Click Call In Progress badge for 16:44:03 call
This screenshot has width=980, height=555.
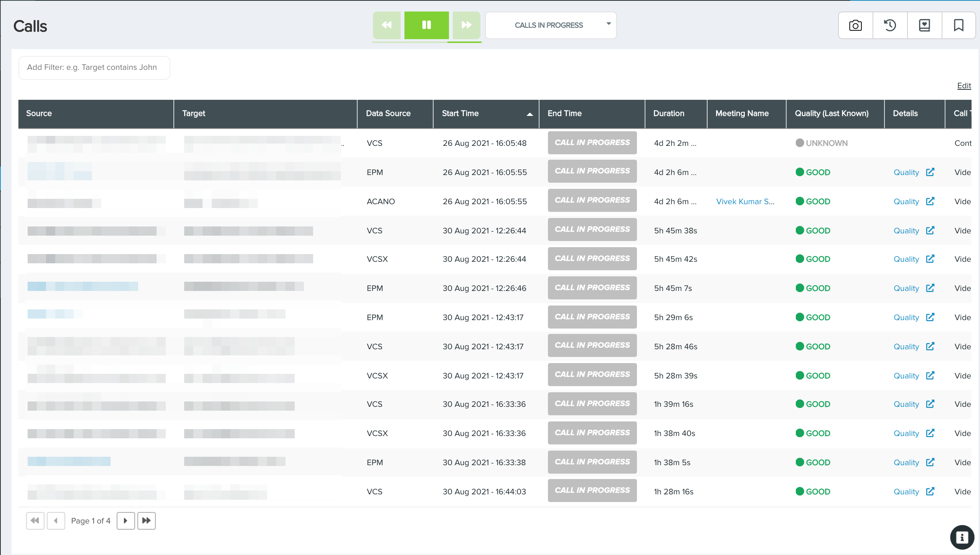592,490
